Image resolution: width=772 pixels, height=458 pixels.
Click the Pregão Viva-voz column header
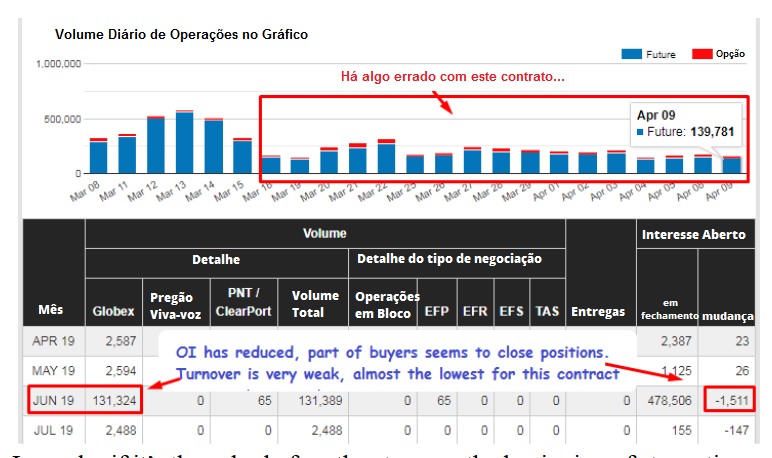point(178,304)
